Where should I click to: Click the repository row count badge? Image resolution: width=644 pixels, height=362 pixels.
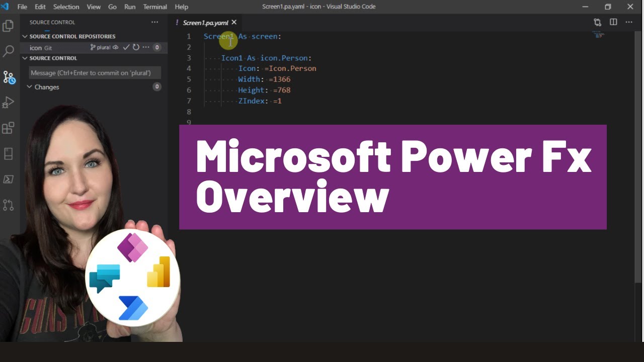tap(157, 47)
